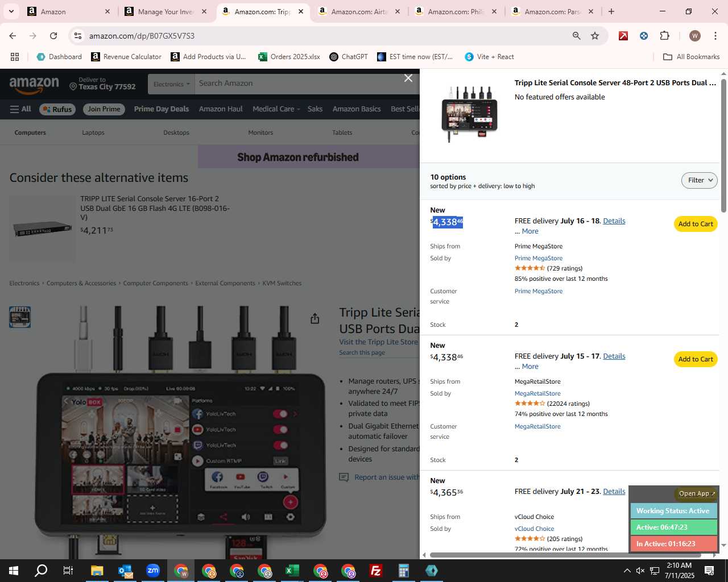Open Task View on taskbar
This screenshot has width=728, height=582.
[68, 571]
